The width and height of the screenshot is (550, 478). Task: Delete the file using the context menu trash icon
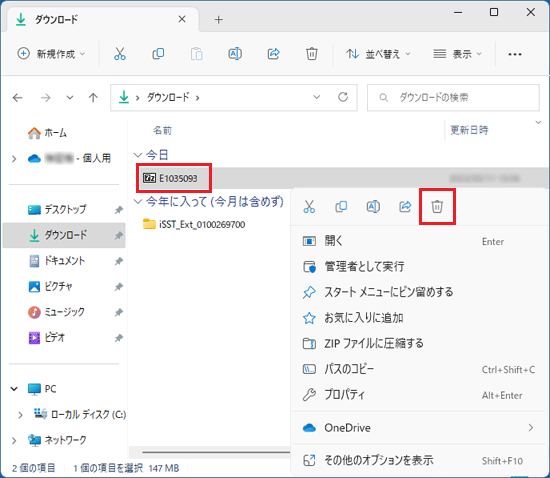(437, 207)
